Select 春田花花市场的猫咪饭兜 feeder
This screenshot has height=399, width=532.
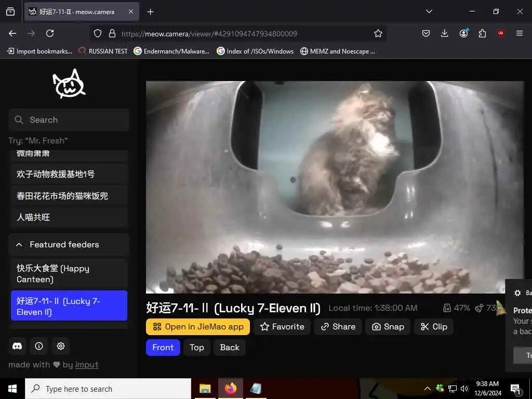tap(69, 196)
